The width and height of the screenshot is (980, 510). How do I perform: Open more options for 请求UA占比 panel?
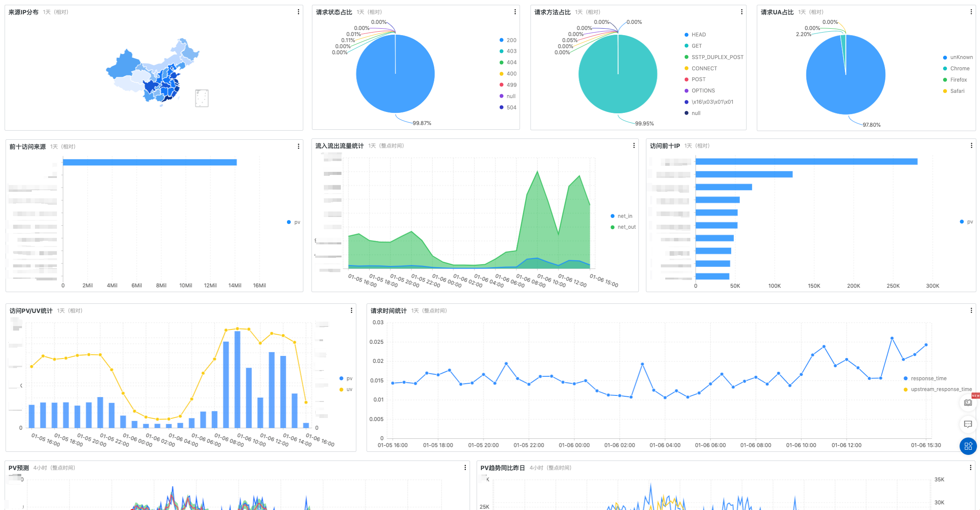971,12
